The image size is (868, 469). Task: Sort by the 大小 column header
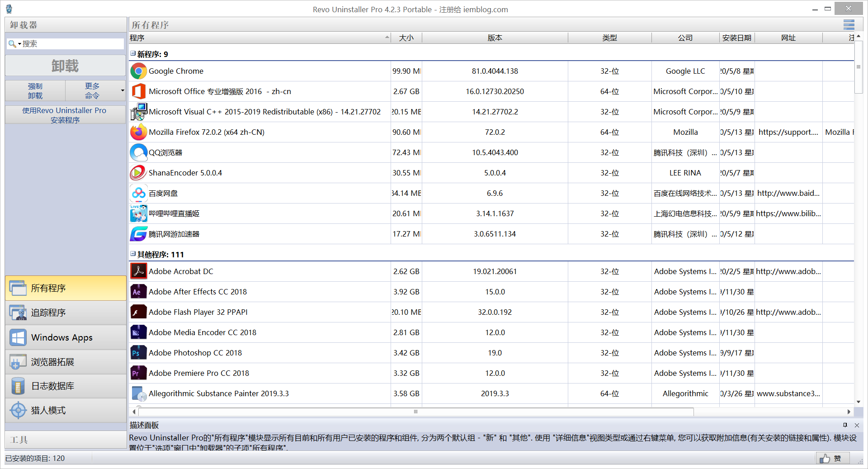click(x=406, y=38)
